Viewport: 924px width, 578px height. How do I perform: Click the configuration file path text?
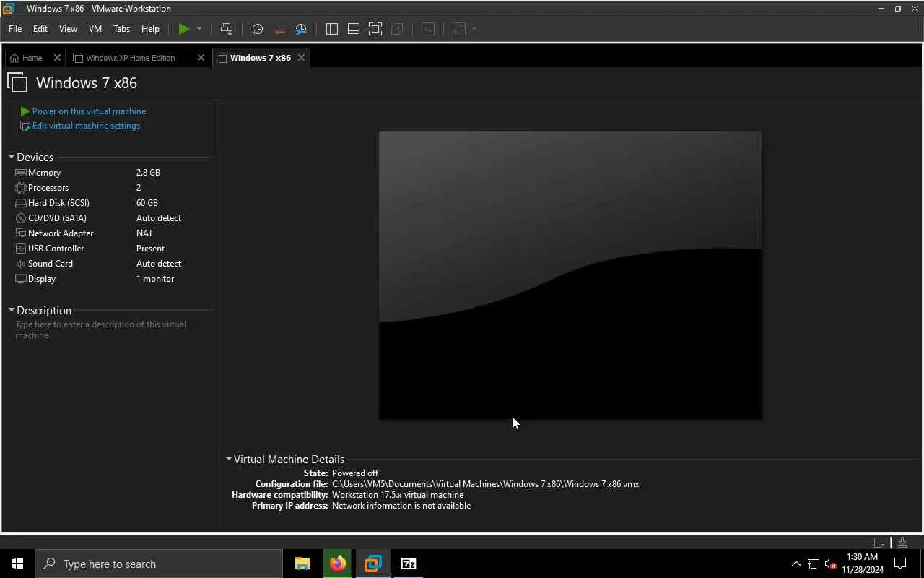(x=485, y=484)
